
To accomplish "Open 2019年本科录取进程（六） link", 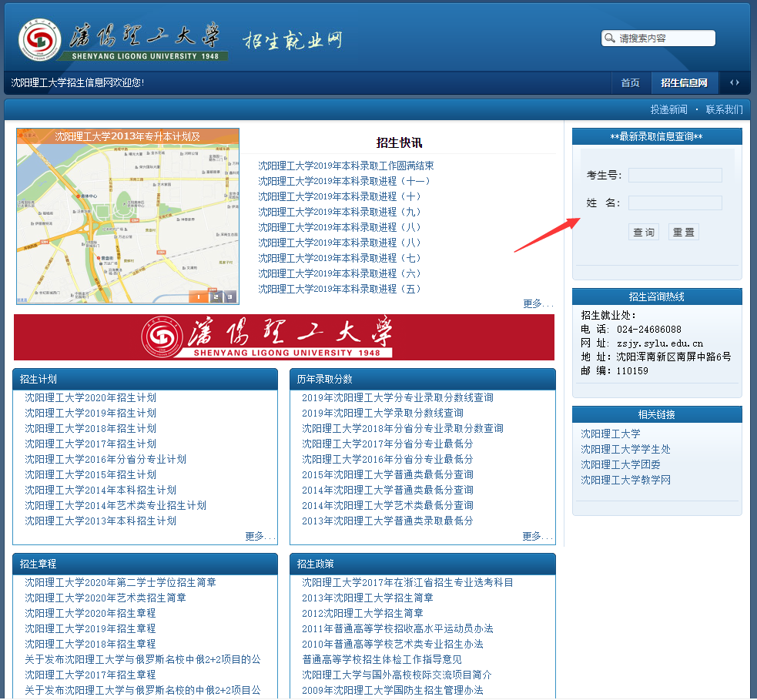I will click(x=340, y=273).
